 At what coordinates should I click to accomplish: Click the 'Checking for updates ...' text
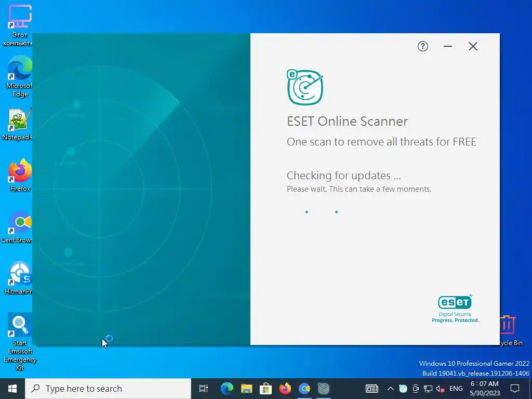click(x=344, y=176)
